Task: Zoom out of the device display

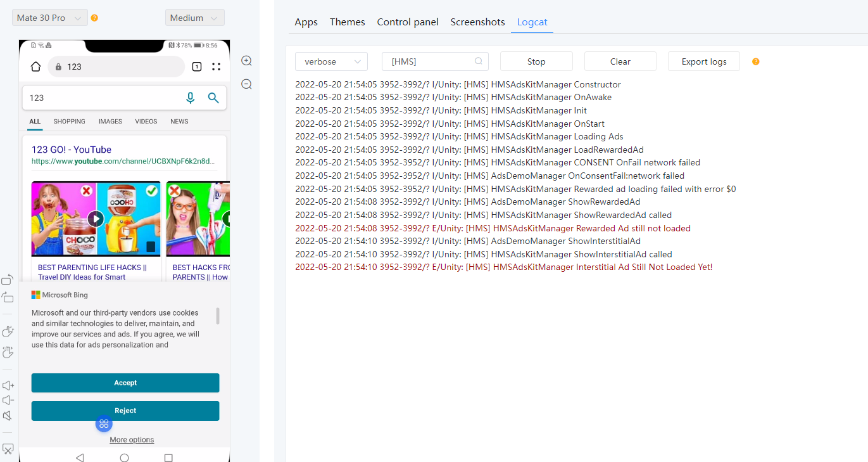Action: [x=246, y=84]
